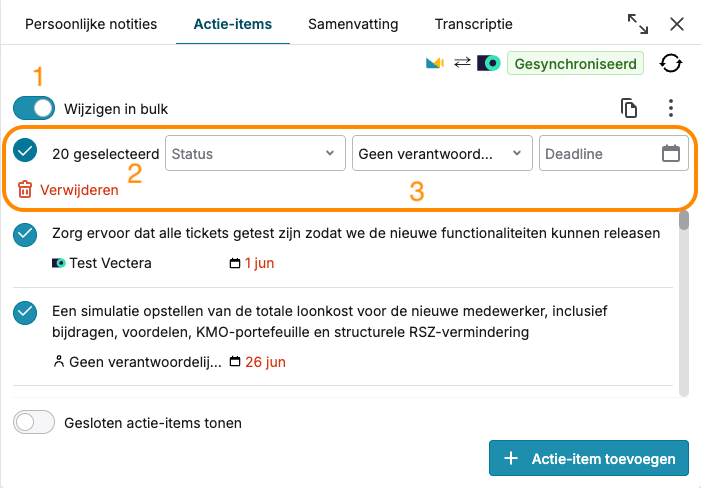Click the Vectera logo in sync bar
The height and width of the screenshot is (488, 701).
tap(489, 63)
